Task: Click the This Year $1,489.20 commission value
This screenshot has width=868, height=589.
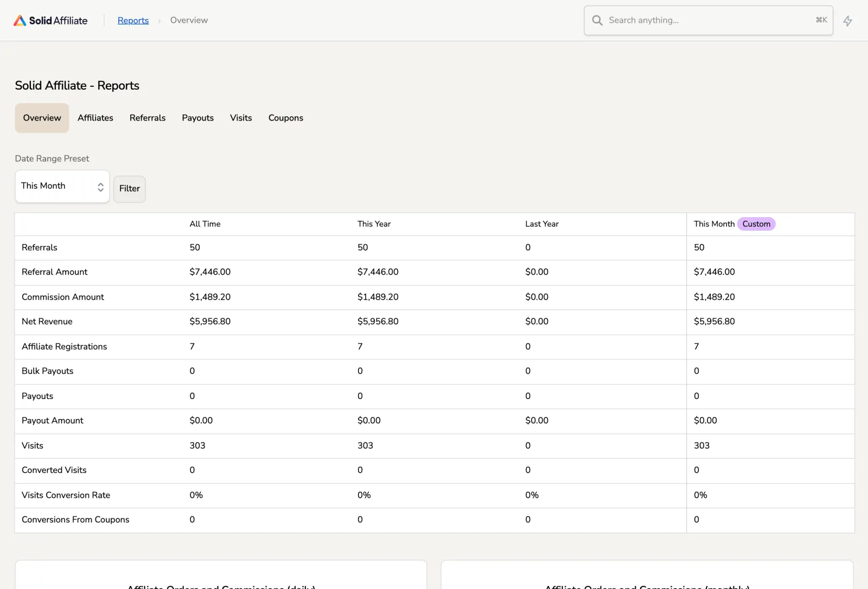Action: [378, 297]
